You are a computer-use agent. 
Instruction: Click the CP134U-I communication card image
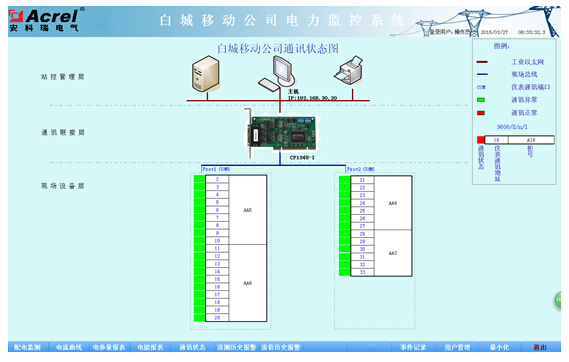pyautogui.click(x=280, y=133)
